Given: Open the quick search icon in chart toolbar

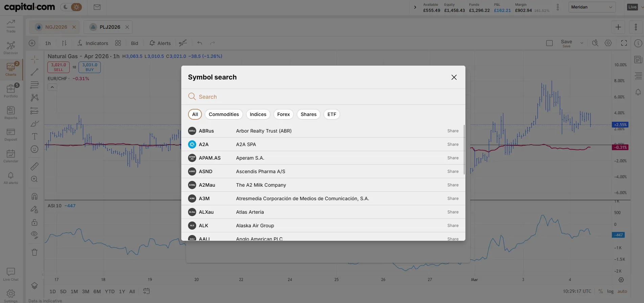Looking at the screenshot, I should (x=595, y=43).
